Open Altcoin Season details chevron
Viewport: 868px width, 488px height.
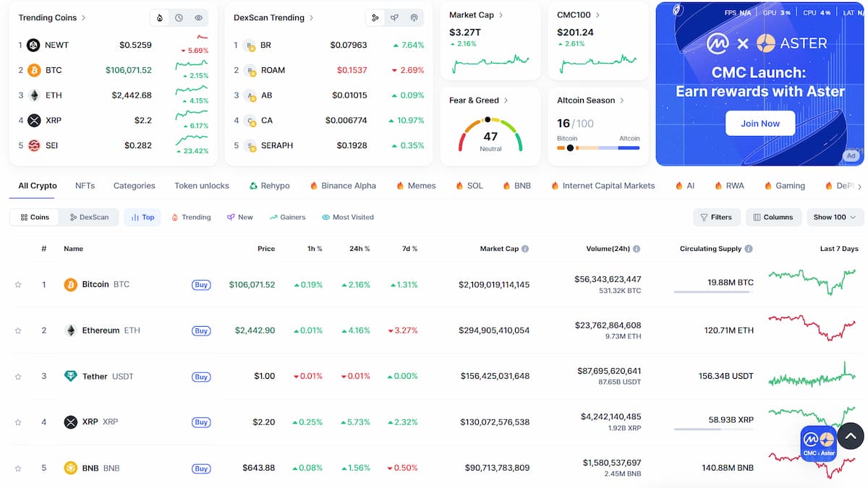pos(622,100)
